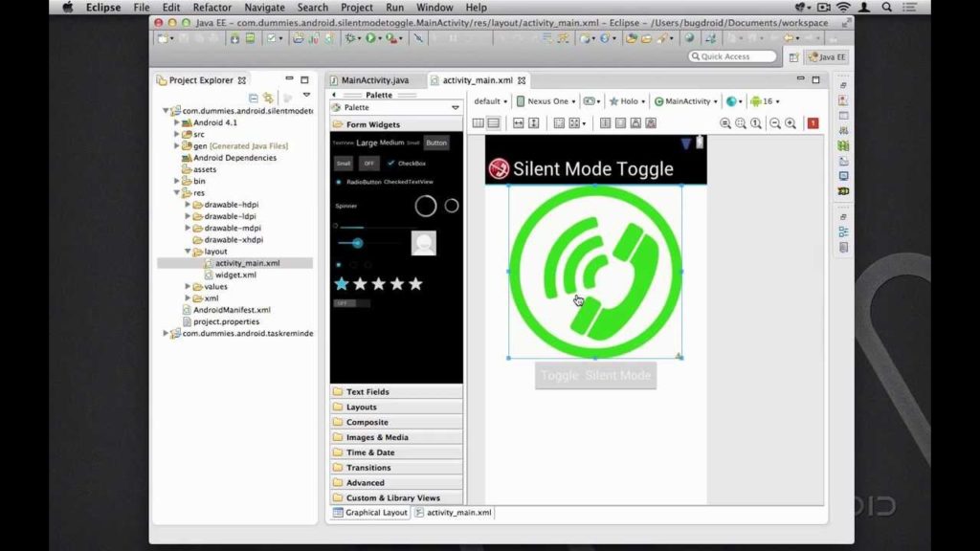
Task: Click the contact image widget in palette
Action: 423,242
